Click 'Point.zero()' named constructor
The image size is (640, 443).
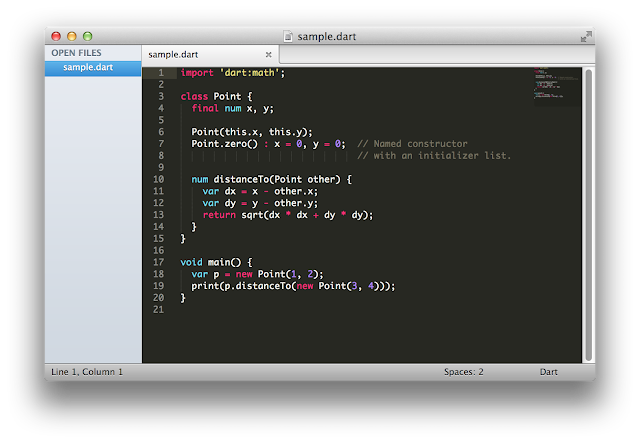click(224, 144)
